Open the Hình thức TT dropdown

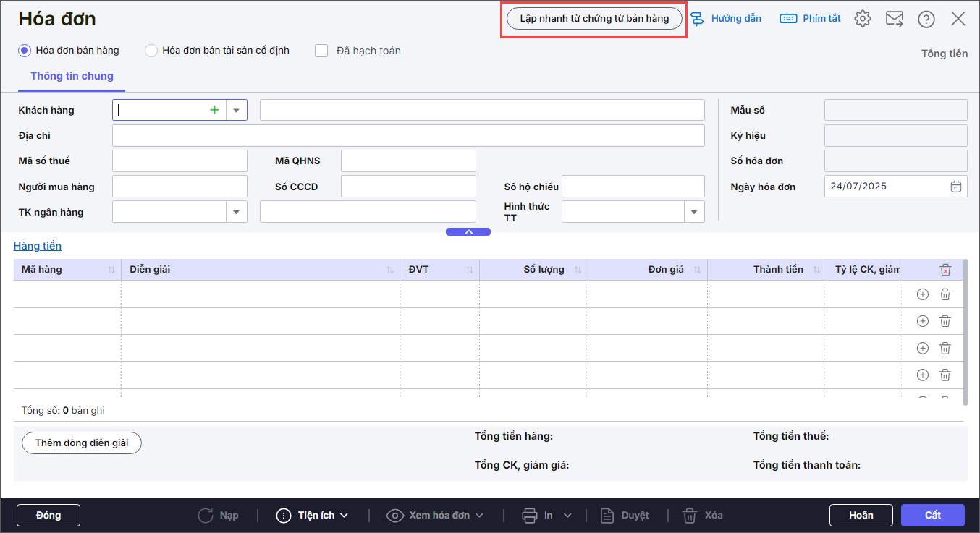(x=694, y=212)
